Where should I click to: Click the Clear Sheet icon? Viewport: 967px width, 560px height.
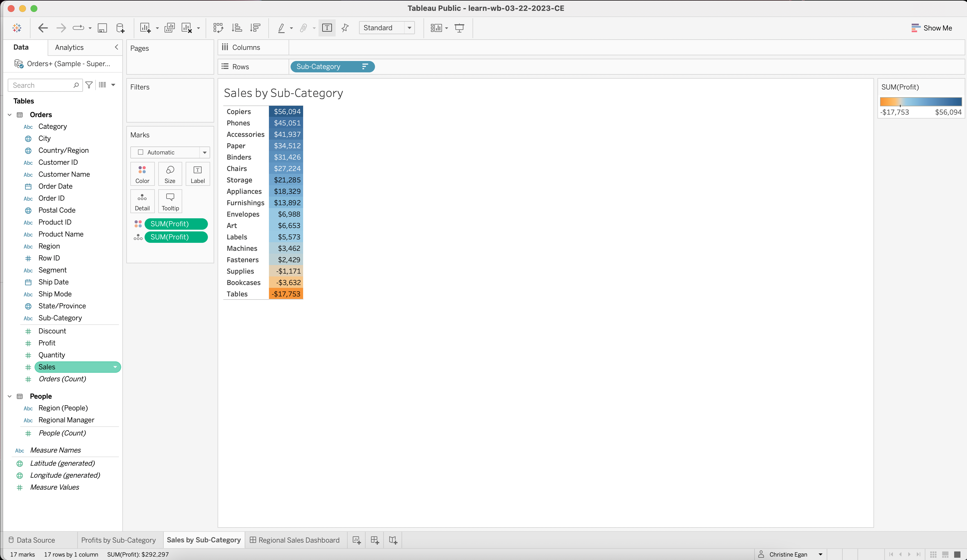coord(186,28)
